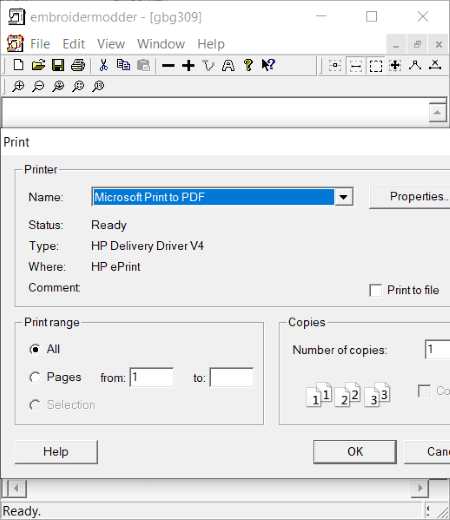This screenshot has width=450, height=520.
Task: Click the Open folder toolbar icon
Action: (38, 65)
